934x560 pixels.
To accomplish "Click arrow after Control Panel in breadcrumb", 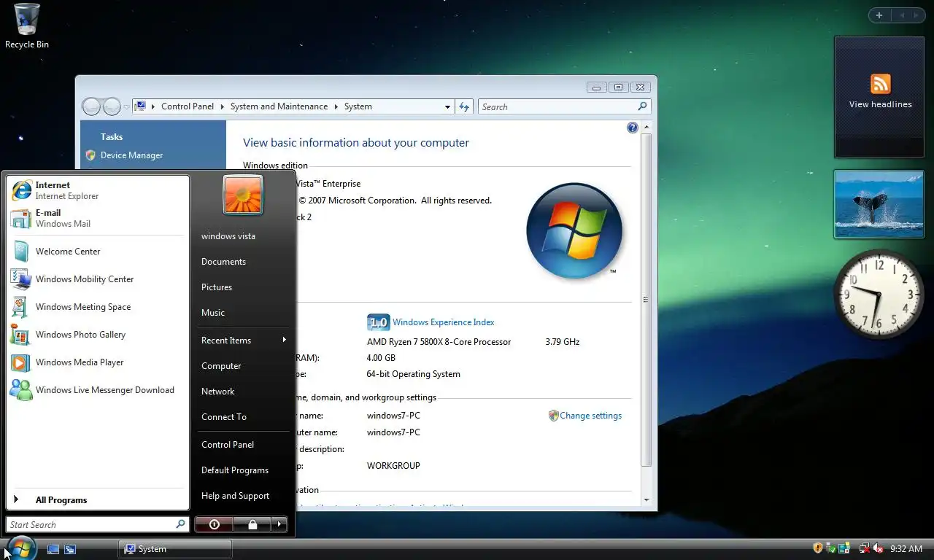I will point(223,106).
